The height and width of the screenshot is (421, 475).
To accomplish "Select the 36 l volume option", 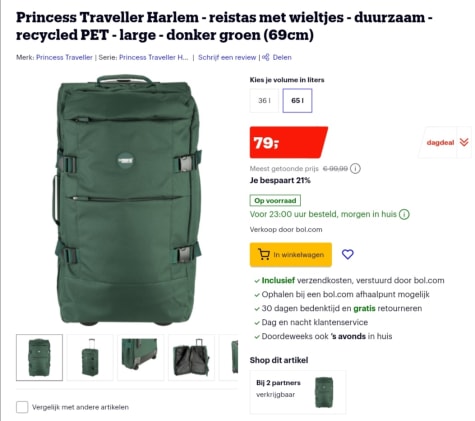I will coord(264,100).
